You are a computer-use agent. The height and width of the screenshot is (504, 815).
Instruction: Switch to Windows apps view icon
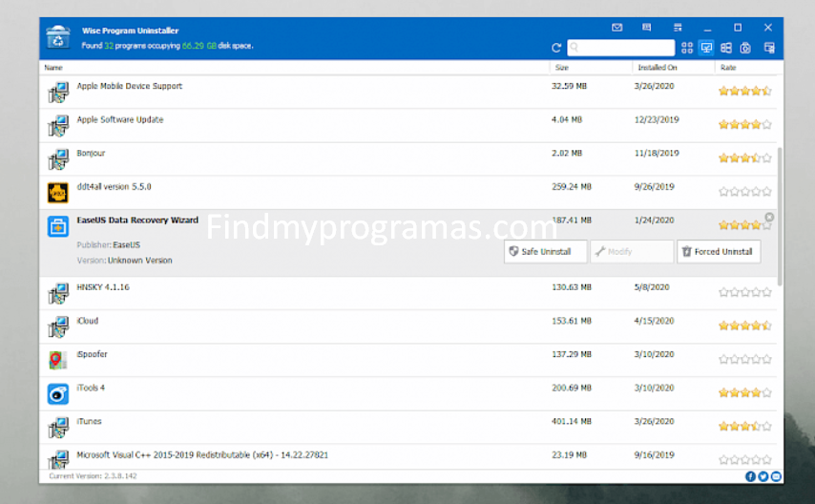[726, 48]
